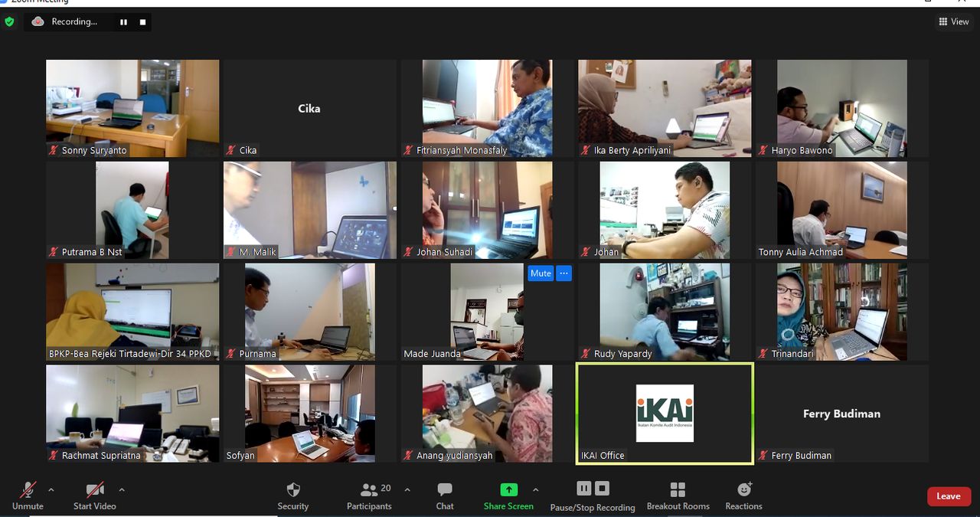Screen dimensions: 980x517
Task: Click muted mic icon beside Haryo Bawono
Action: point(763,150)
